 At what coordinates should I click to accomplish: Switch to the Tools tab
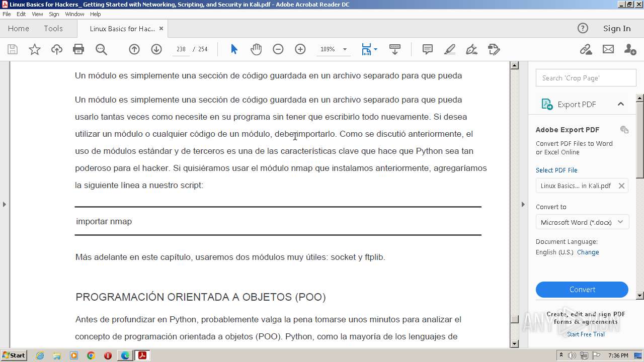pos(53,28)
